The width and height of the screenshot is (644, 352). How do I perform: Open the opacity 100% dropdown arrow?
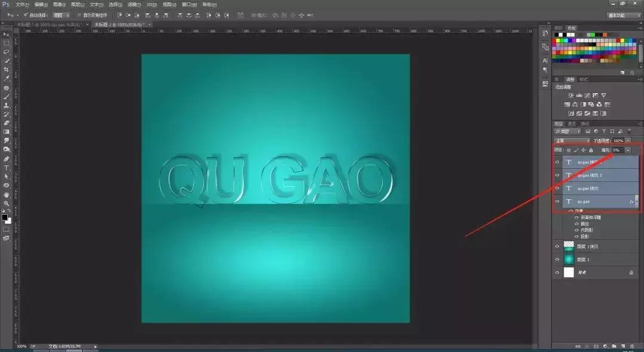click(x=628, y=141)
